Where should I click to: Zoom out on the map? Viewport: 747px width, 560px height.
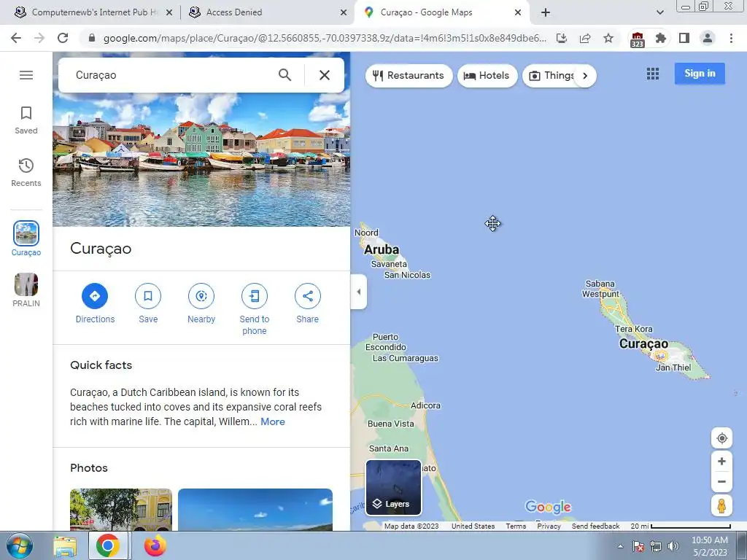point(721,481)
